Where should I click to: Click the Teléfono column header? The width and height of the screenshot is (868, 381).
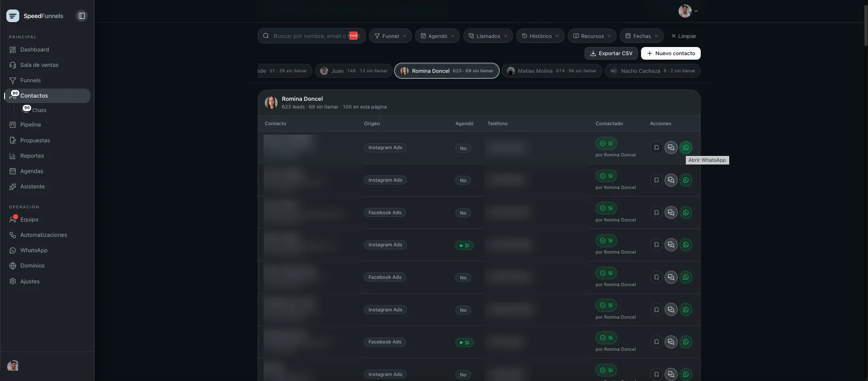click(497, 124)
